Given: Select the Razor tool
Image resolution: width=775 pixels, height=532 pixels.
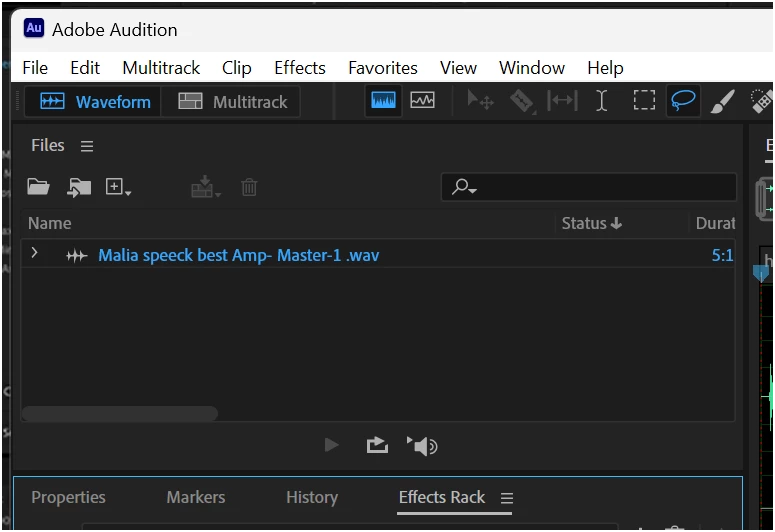Looking at the screenshot, I should tap(522, 101).
